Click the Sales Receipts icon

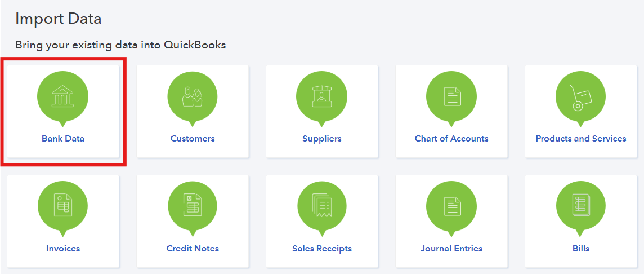coord(322,206)
